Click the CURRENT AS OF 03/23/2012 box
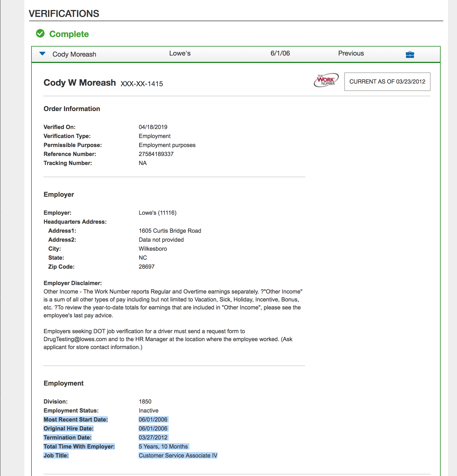The width and height of the screenshot is (457, 476). [x=387, y=82]
